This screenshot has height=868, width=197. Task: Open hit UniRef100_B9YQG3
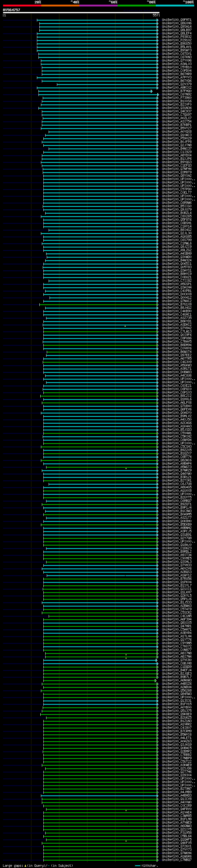[176, 162]
